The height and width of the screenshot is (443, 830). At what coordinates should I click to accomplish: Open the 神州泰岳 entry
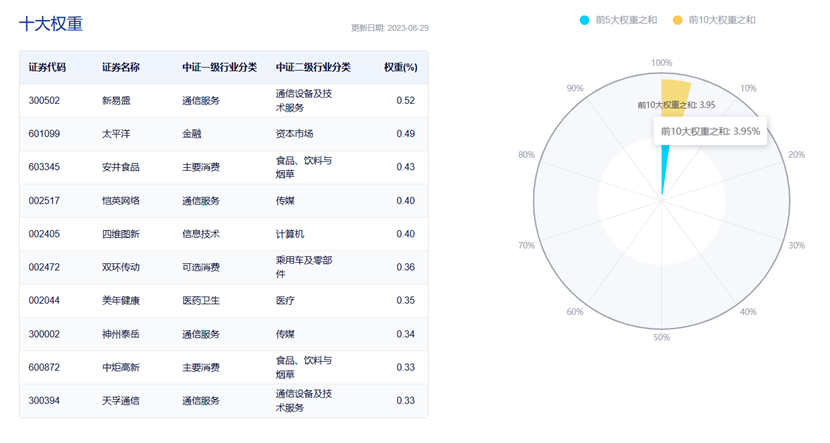120,334
